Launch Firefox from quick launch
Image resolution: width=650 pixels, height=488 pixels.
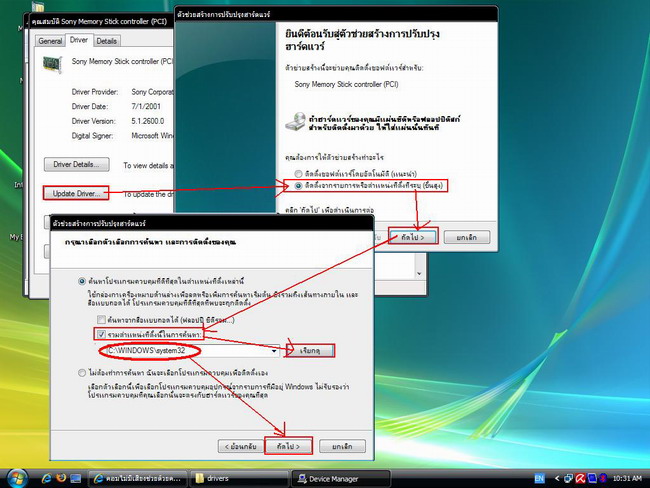click(61, 478)
